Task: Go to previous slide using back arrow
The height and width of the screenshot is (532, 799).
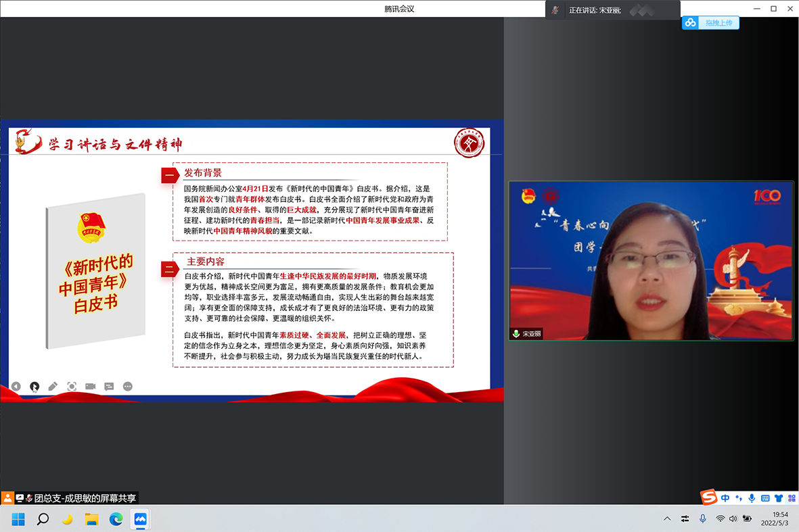Action: 16,387
